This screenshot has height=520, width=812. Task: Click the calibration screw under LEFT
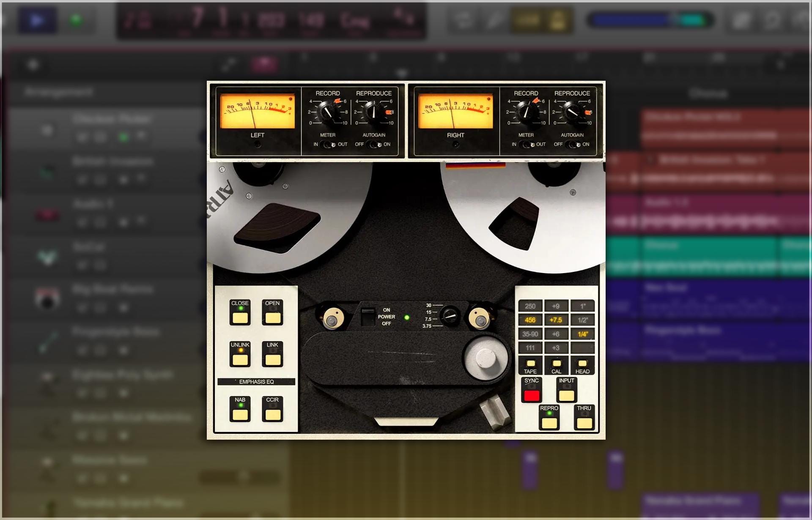(257, 145)
